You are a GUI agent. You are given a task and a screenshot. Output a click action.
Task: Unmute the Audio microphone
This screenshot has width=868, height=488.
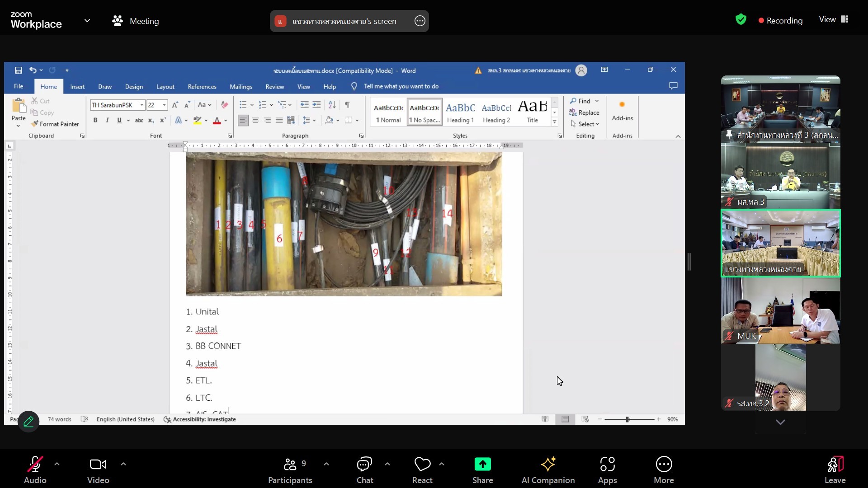coord(35,470)
